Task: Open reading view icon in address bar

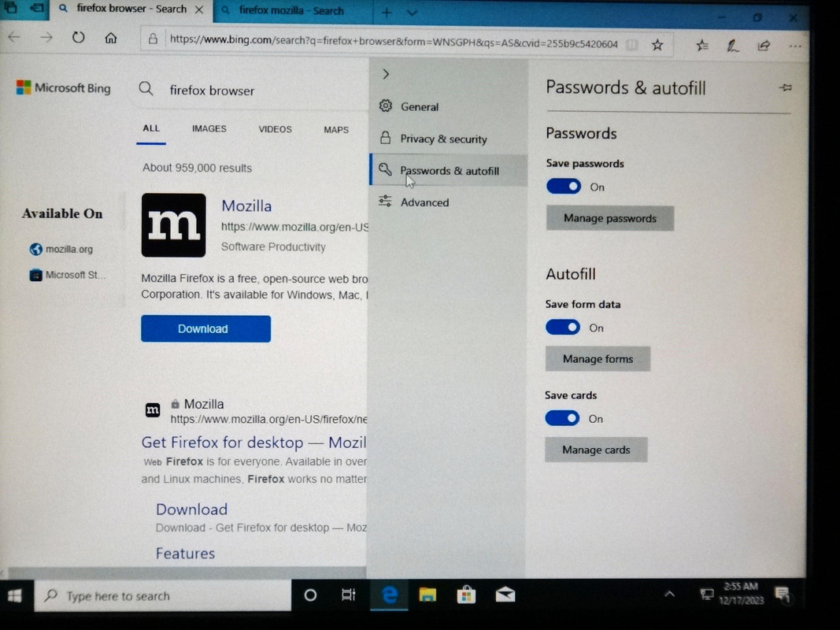Action: 632,44
